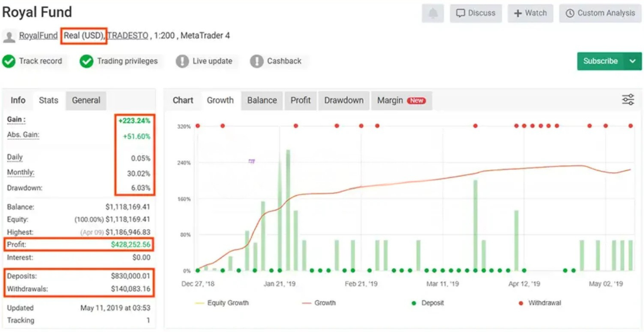
Task: Click the tallest green bar near Jan 21
Action: coord(288,210)
